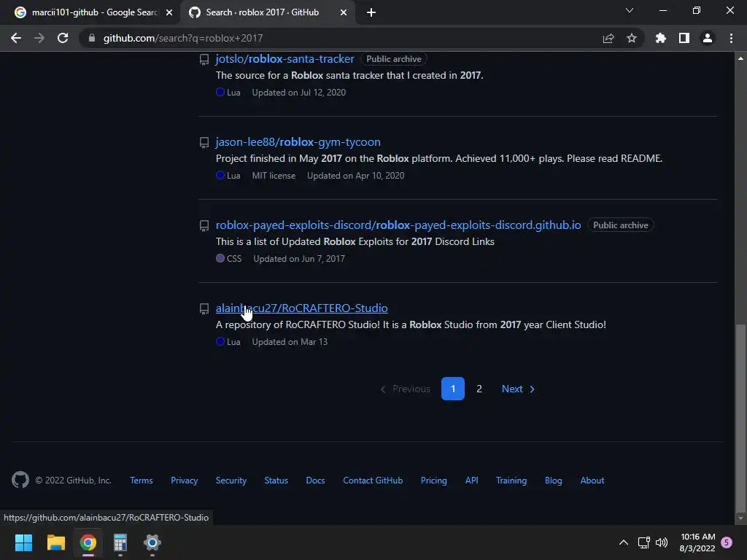
Task: Open jason-lee88/roblox-gym-tycoon repository
Action: [x=298, y=142]
